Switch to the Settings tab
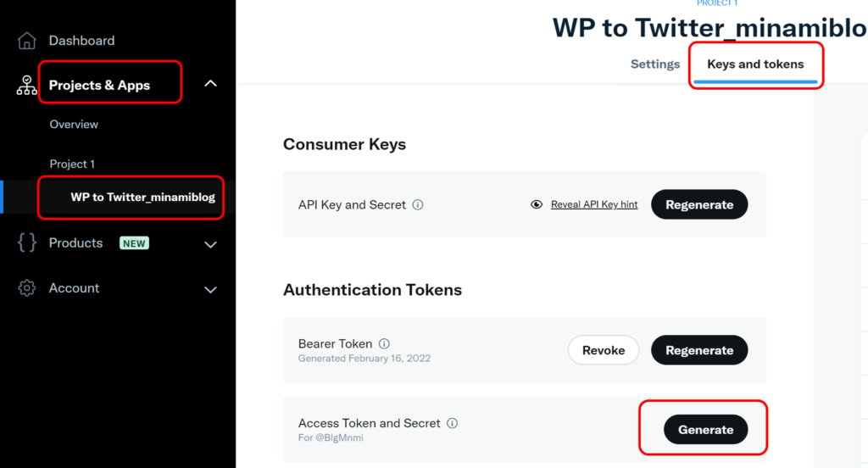The image size is (868, 468). pyautogui.click(x=655, y=64)
